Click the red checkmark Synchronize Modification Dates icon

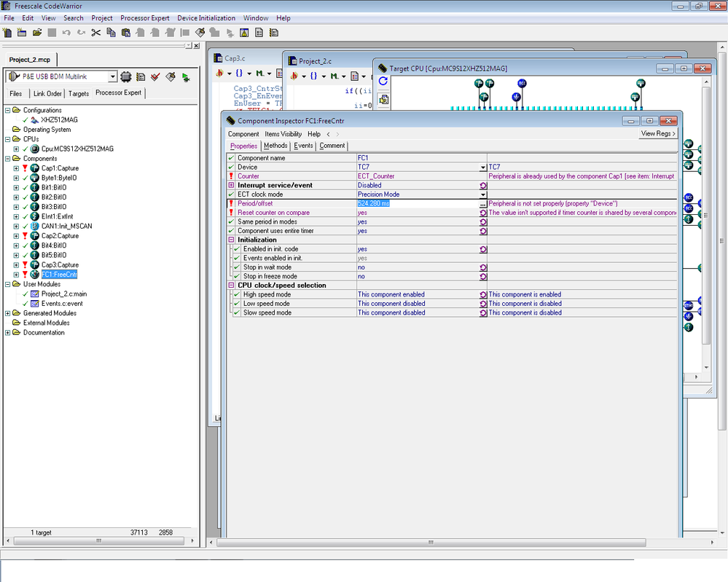[155, 76]
